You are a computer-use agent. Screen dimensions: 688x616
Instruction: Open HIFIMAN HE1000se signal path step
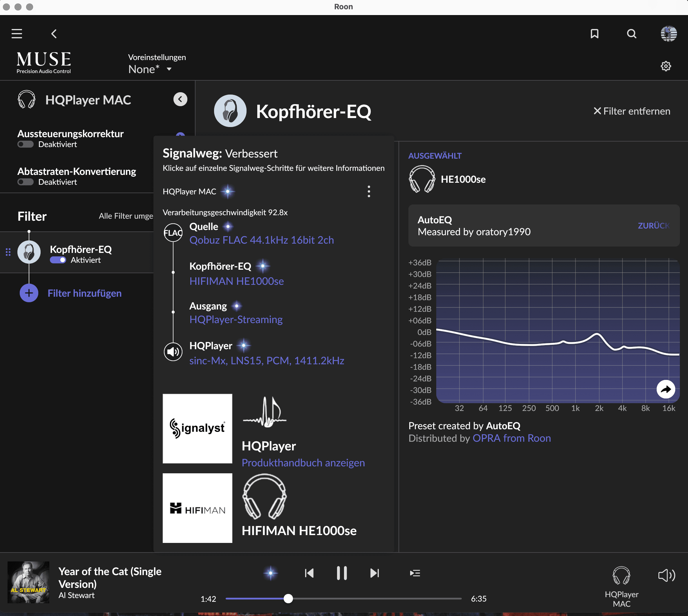pos(237,281)
